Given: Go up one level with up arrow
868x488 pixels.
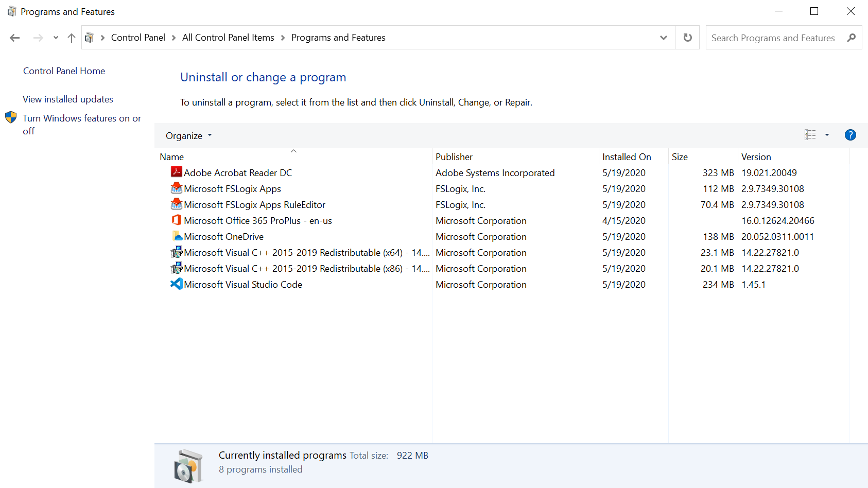Looking at the screenshot, I should click(72, 38).
